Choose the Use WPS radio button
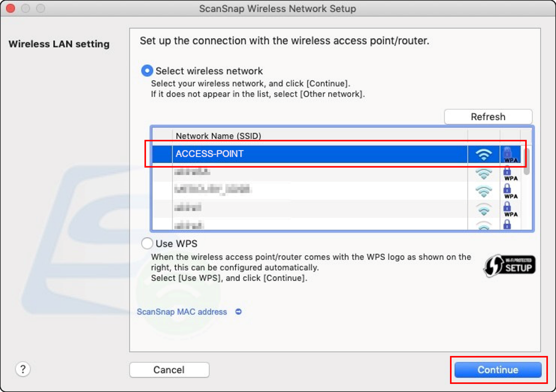The height and width of the screenshot is (392, 556). coord(147,243)
